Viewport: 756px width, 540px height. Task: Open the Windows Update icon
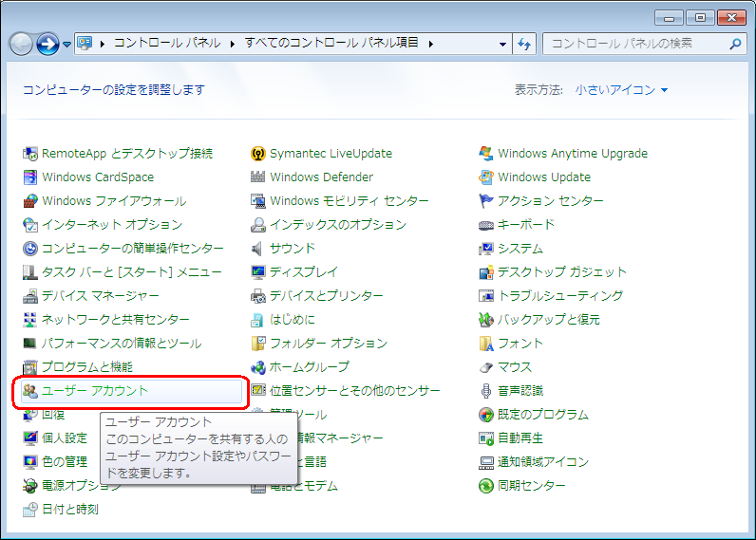pos(486,177)
